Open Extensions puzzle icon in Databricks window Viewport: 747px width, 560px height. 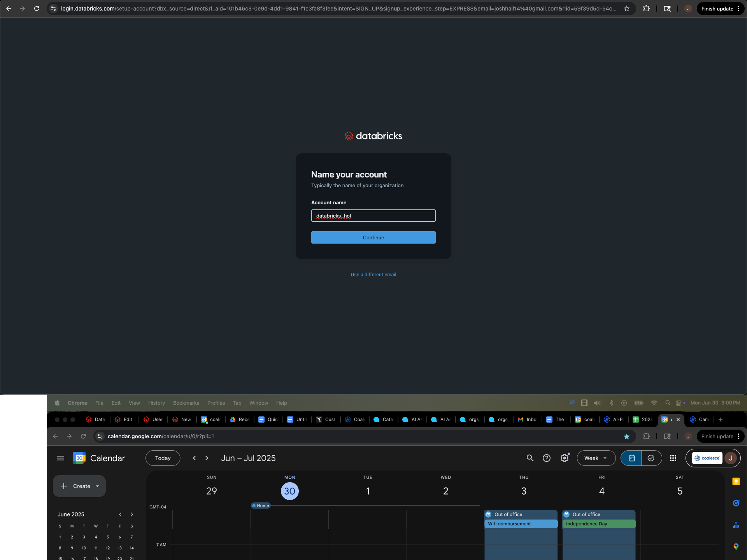click(x=646, y=9)
